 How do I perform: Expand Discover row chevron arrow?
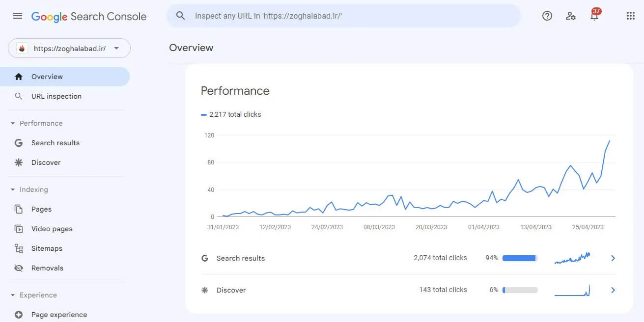(x=613, y=290)
